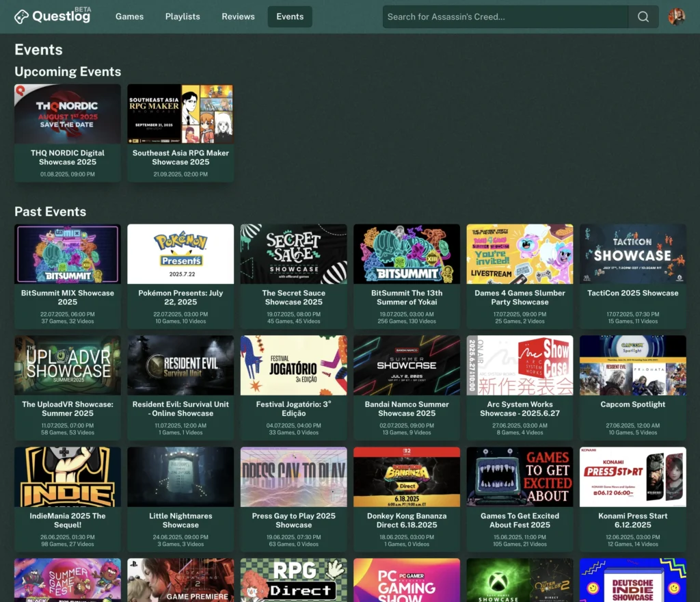Select the Xbox Games Showcase thumbnail
Viewport: 700px width, 602px height.
pyautogui.click(x=520, y=580)
